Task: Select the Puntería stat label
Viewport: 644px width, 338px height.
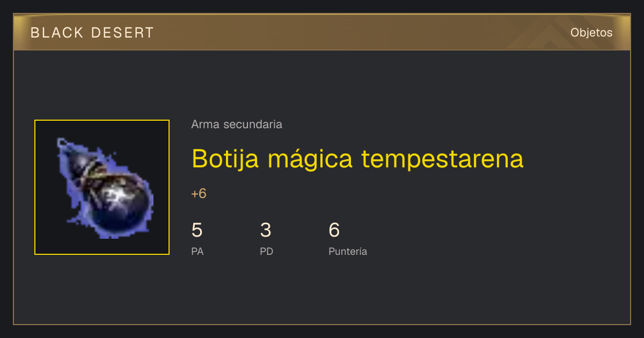Action: pos(348,251)
